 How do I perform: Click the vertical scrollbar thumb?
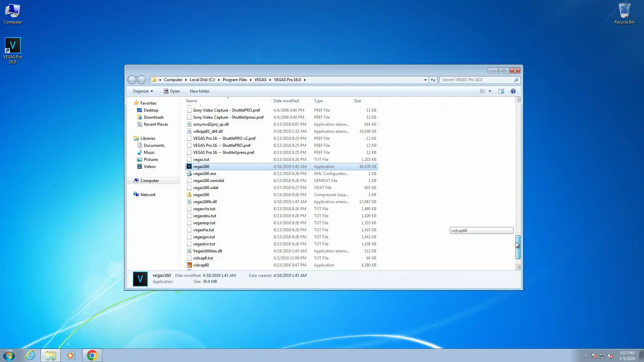518,247
